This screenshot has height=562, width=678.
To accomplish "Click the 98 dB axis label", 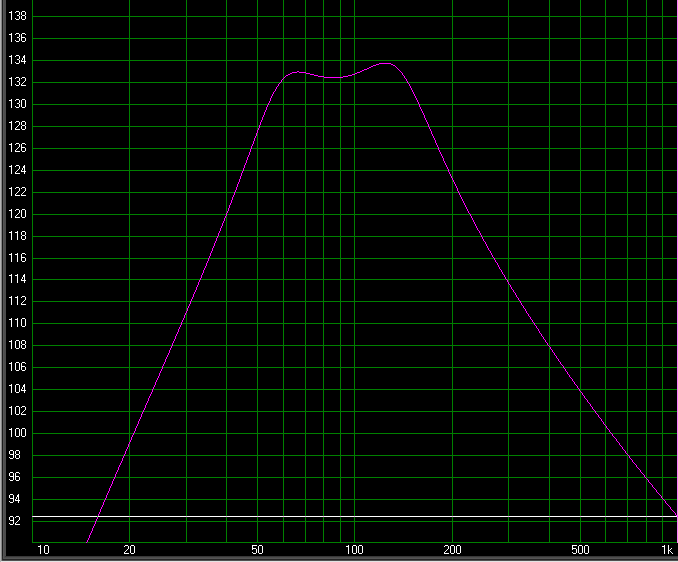I will [14, 455].
